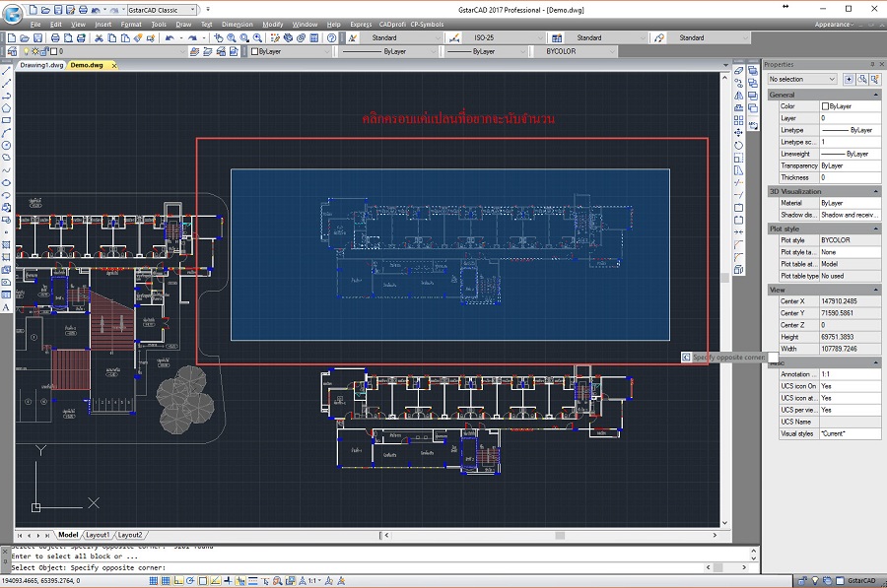The width and height of the screenshot is (887, 588).
Task: Click the Linetype scale value field
Action: coord(850,142)
